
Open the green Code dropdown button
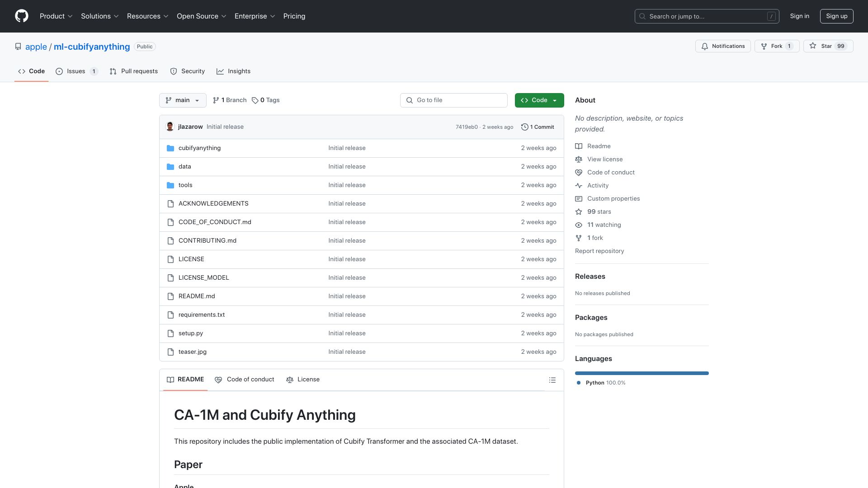pyautogui.click(x=539, y=100)
